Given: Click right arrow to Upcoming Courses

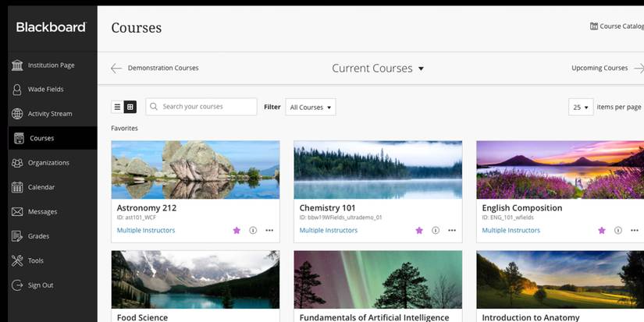Looking at the screenshot, I should click(639, 68).
